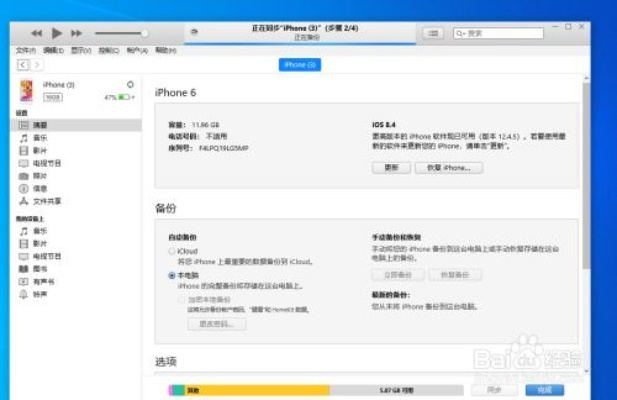Click the forward navigation arrow

point(37,65)
